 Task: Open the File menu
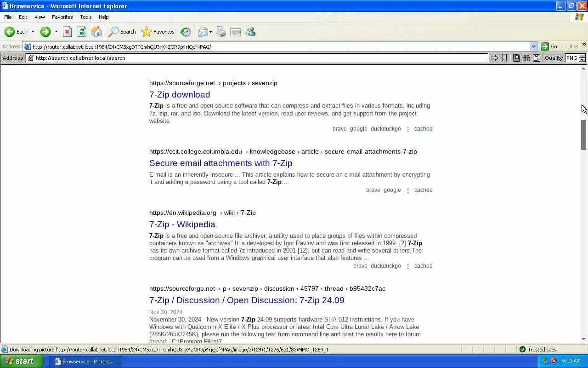point(8,17)
